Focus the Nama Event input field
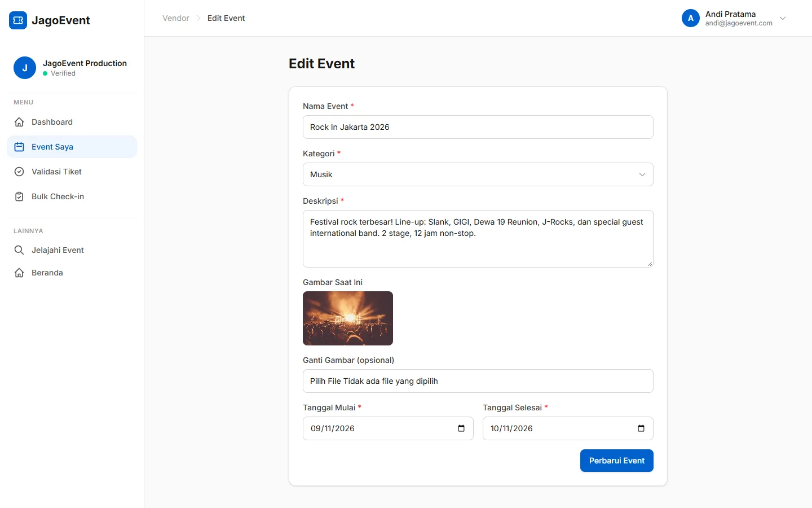The height and width of the screenshot is (508, 812). click(x=478, y=127)
